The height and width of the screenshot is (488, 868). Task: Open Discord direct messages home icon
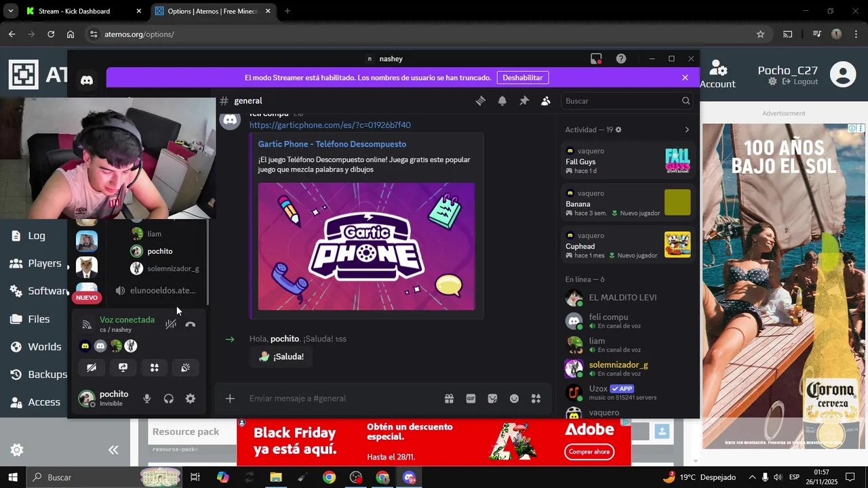pos(87,80)
